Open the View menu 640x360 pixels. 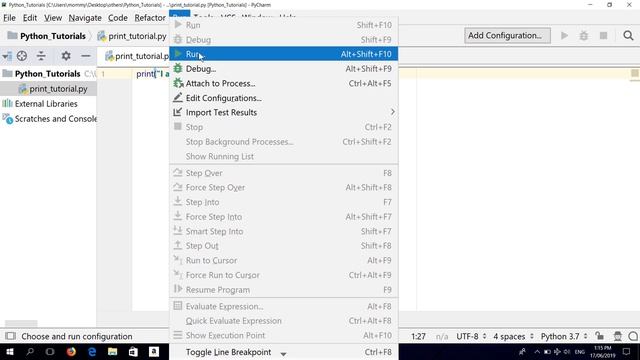(53, 18)
